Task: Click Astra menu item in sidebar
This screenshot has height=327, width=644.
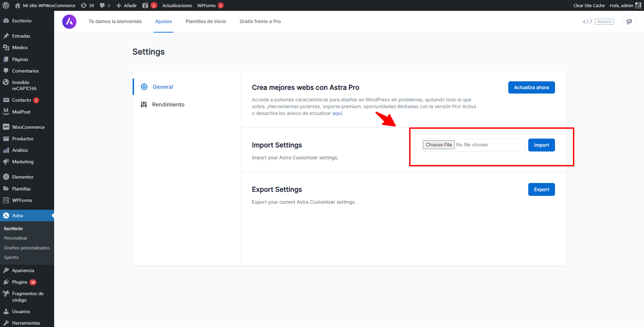Action: point(27,216)
